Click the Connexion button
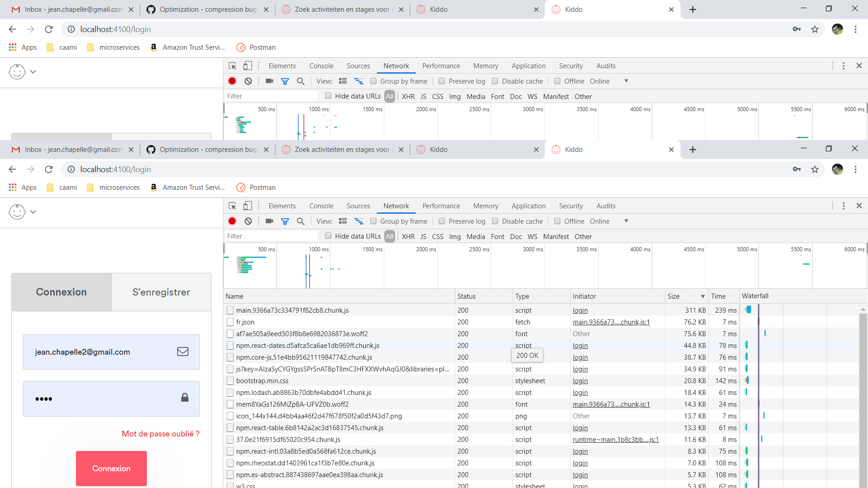 tap(111, 469)
